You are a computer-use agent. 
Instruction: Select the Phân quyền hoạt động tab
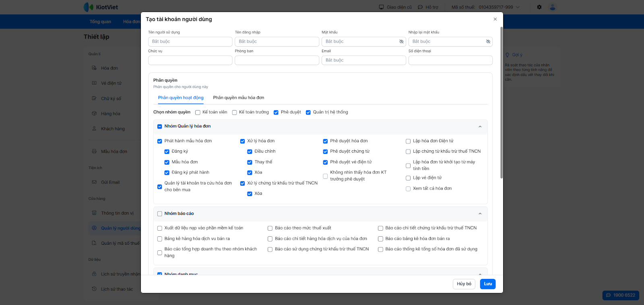click(181, 98)
